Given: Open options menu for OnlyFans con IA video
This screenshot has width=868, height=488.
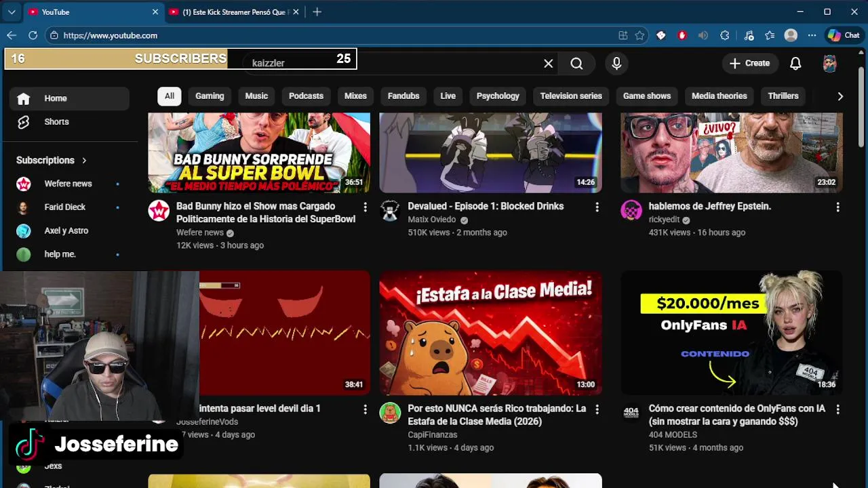Looking at the screenshot, I should (x=837, y=409).
